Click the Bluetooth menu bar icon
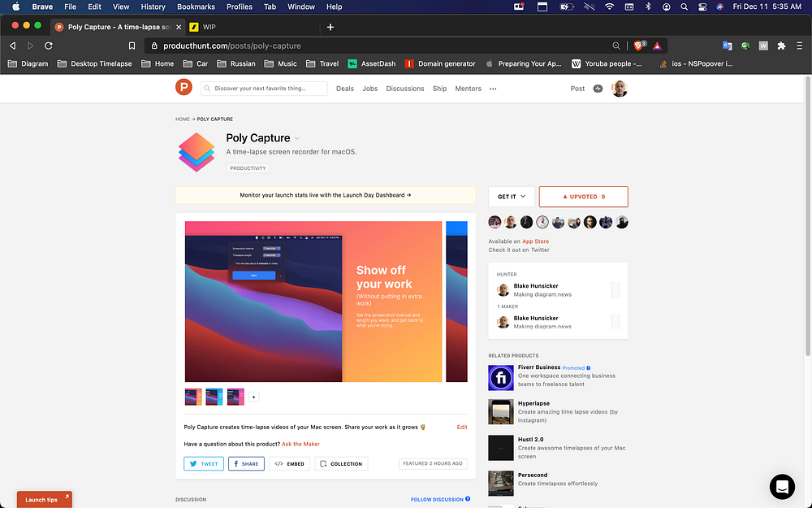This screenshot has height=508, width=812. [648, 7]
